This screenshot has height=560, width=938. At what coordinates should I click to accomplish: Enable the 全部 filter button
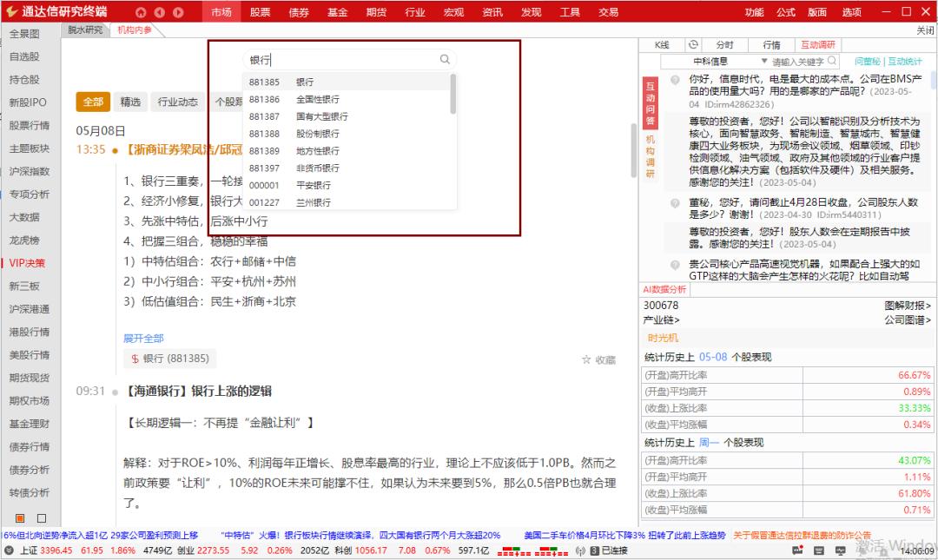pyautogui.click(x=94, y=101)
